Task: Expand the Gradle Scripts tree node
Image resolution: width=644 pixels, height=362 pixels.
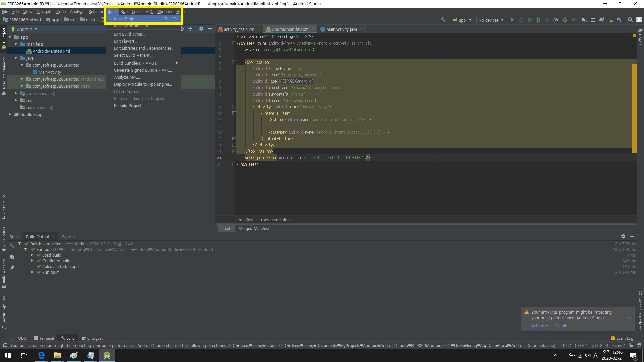Action: pyautogui.click(x=10, y=114)
